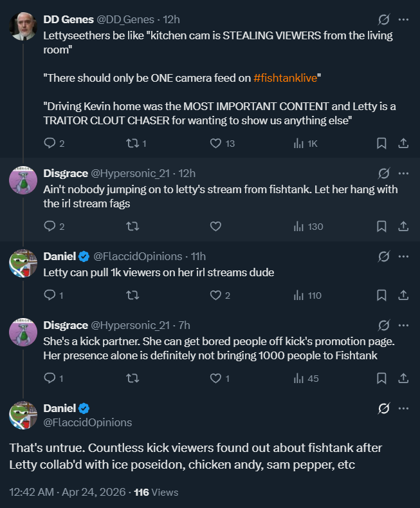Like Disgrace's 12h reply
420x508 pixels.
(x=215, y=226)
